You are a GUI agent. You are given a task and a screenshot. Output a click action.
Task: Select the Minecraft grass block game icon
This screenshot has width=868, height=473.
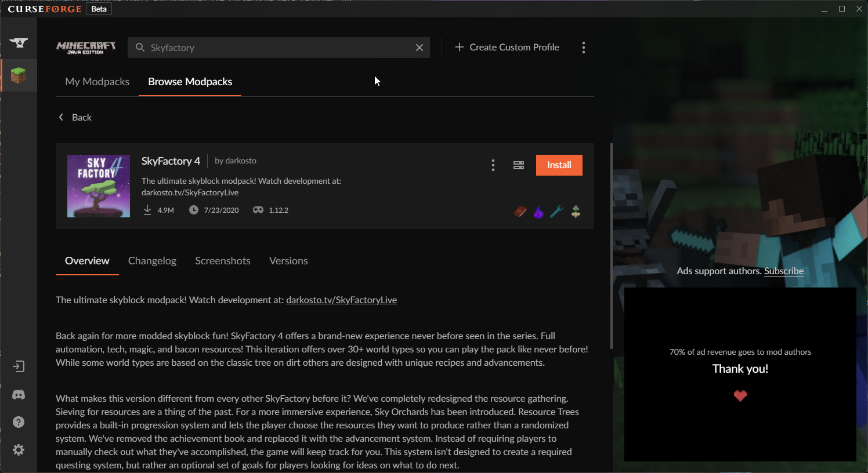19,75
